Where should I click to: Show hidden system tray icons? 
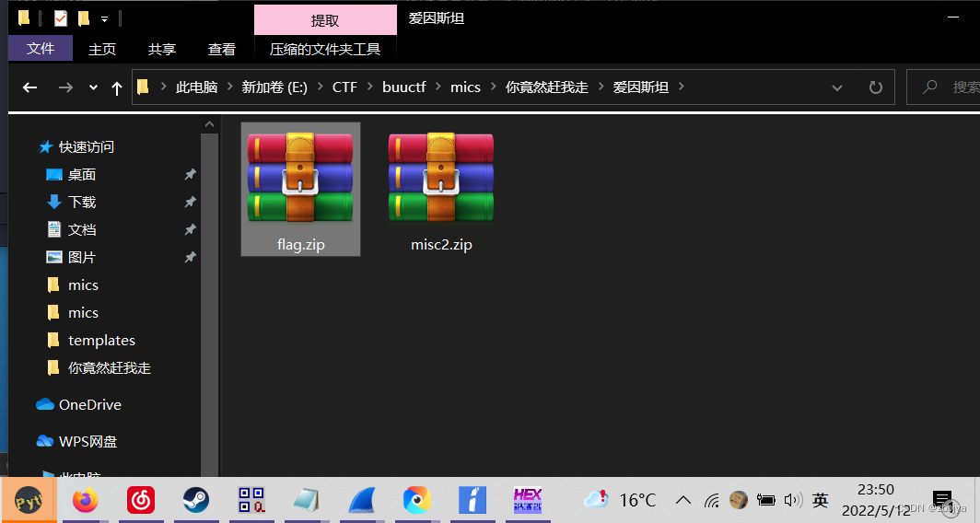pos(683,500)
